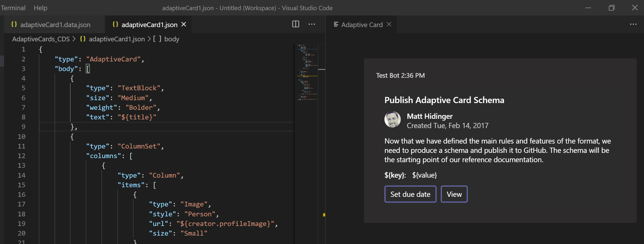Close the Visual Studio Code window
This screenshot has height=244, width=644.
pyautogui.click(x=635, y=8)
